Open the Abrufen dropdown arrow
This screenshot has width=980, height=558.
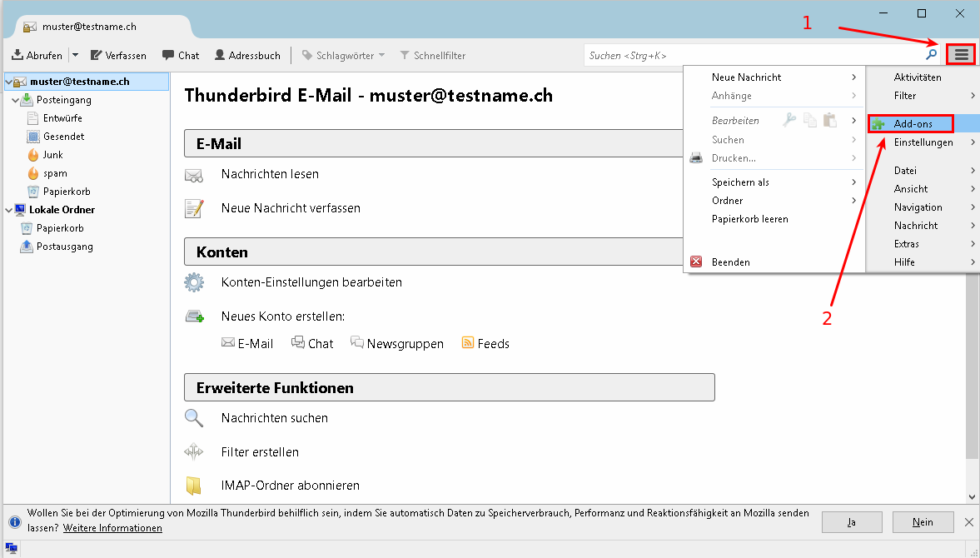[x=75, y=55]
